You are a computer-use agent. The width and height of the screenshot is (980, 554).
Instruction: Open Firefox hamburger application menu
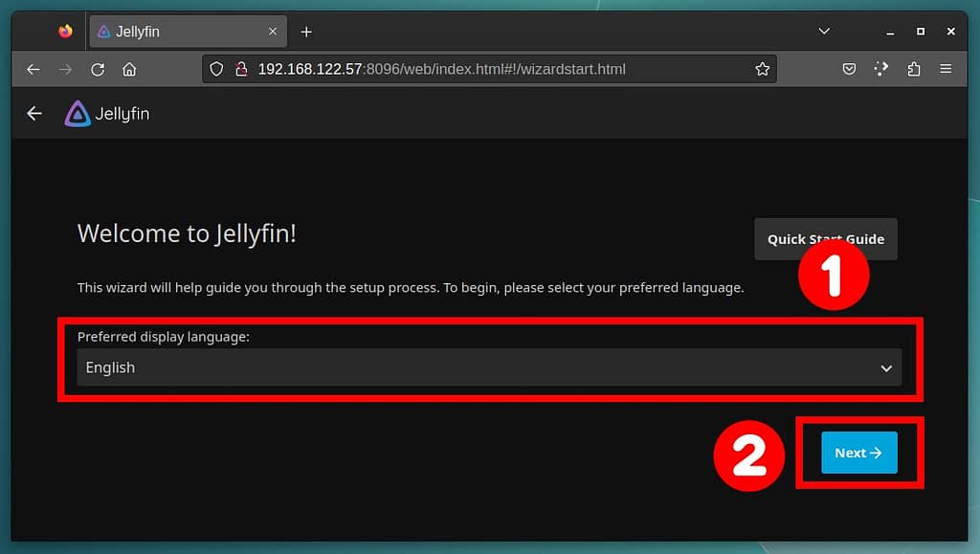point(946,70)
